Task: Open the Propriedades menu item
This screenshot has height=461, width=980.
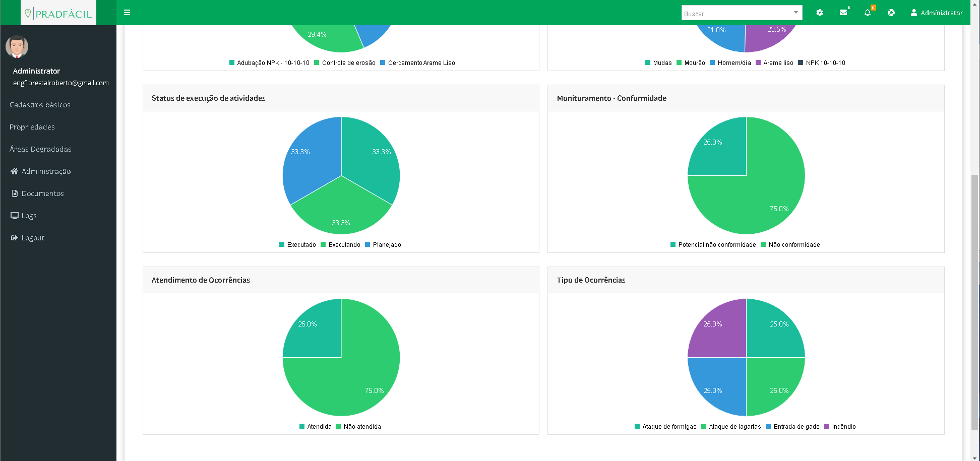Action: pyautogui.click(x=32, y=127)
